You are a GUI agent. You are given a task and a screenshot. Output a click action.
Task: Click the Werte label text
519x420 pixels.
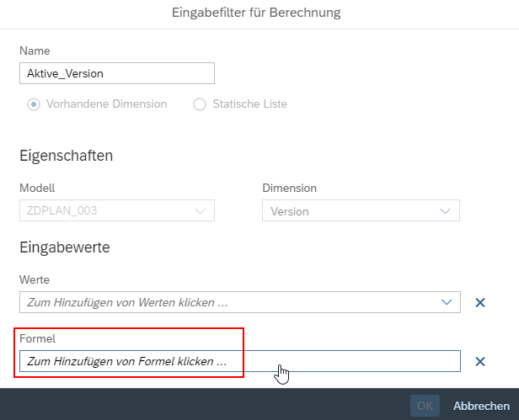[x=35, y=279]
